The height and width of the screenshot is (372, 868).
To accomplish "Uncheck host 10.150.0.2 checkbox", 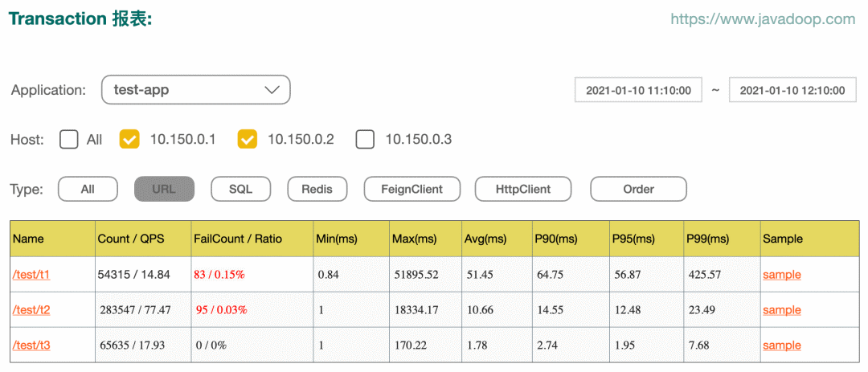I will tap(247, 140).
